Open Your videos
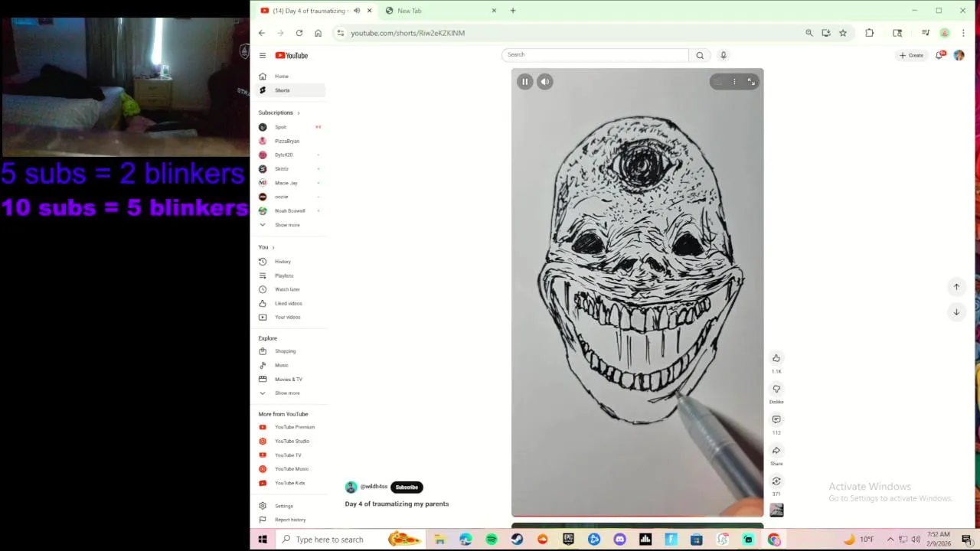Image resolution: width=980 pixels, height=551 pixels. (x=291, y=317)
